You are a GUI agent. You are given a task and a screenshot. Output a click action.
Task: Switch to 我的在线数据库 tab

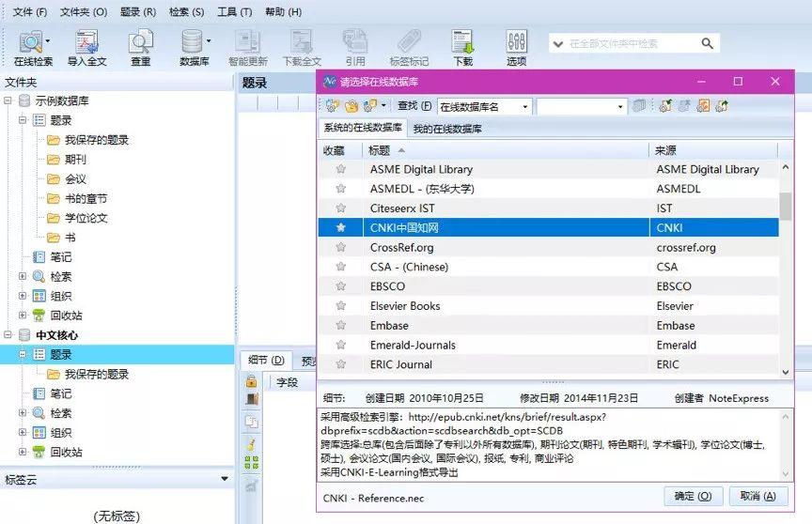tap(447, 129)
